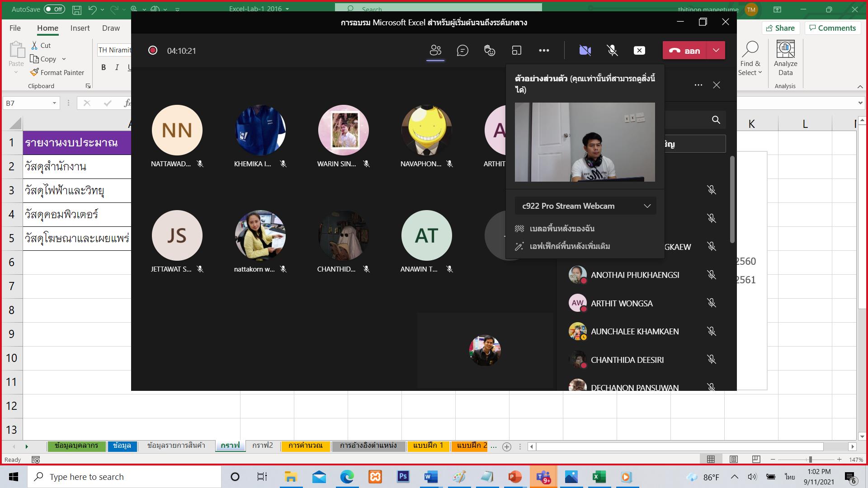Open the c922 Pro Stream Webcam dropdown
The image size is (868, 488).
click(585, 206)
